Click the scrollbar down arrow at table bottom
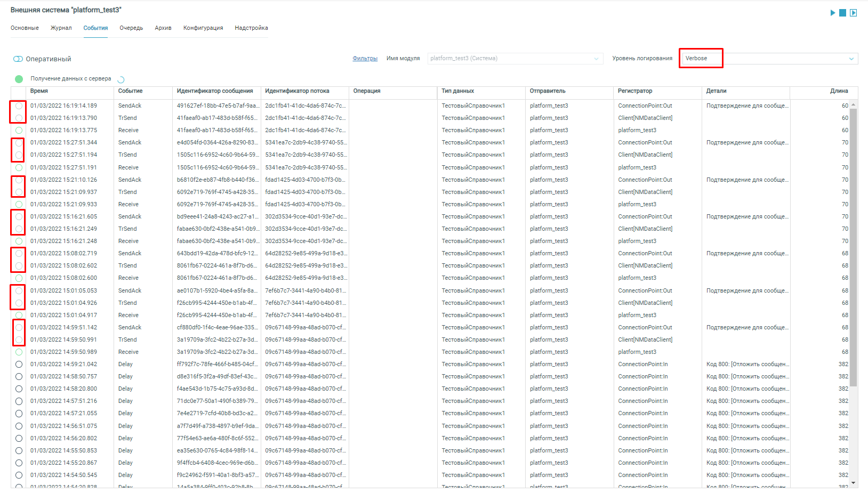868x493 pixels. (x=853, y=483)
